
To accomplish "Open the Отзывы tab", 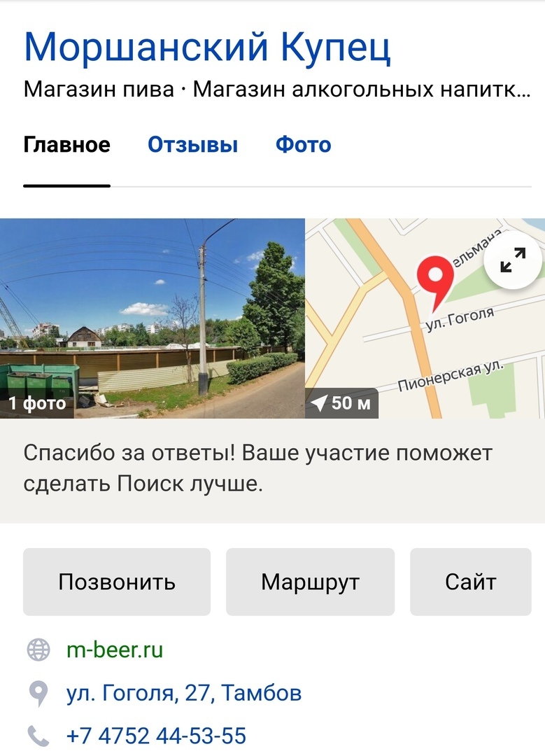I will click(x=193, y=145).
